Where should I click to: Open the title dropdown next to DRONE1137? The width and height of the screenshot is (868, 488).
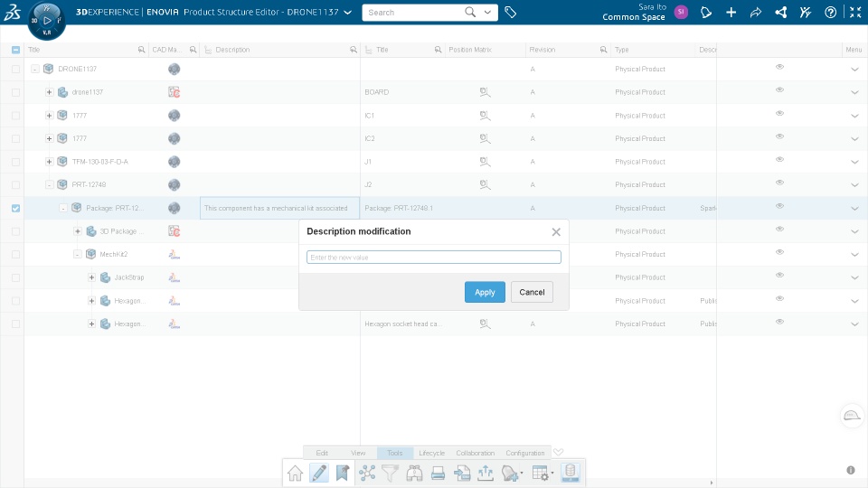(347, 12)
